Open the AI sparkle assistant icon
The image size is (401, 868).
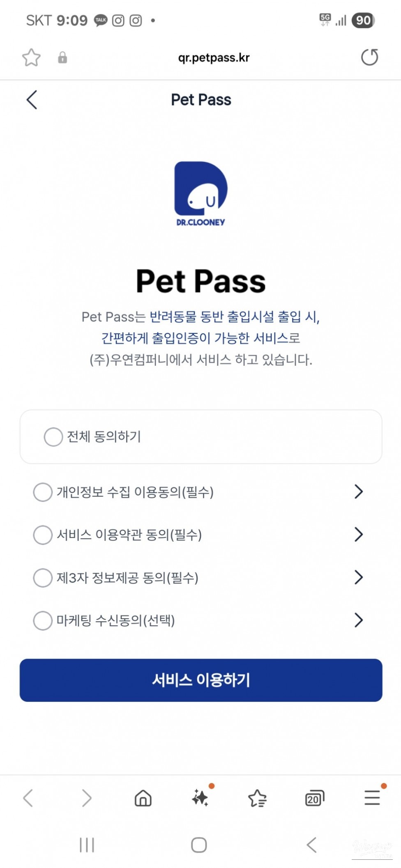tap(200, 798)
